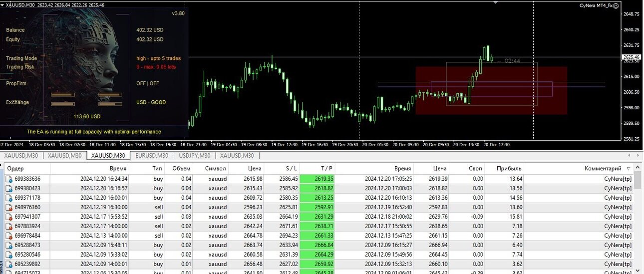This screenshot has width=644, height=274.
Task: Sort by the S / L column header
Action: 292,169
